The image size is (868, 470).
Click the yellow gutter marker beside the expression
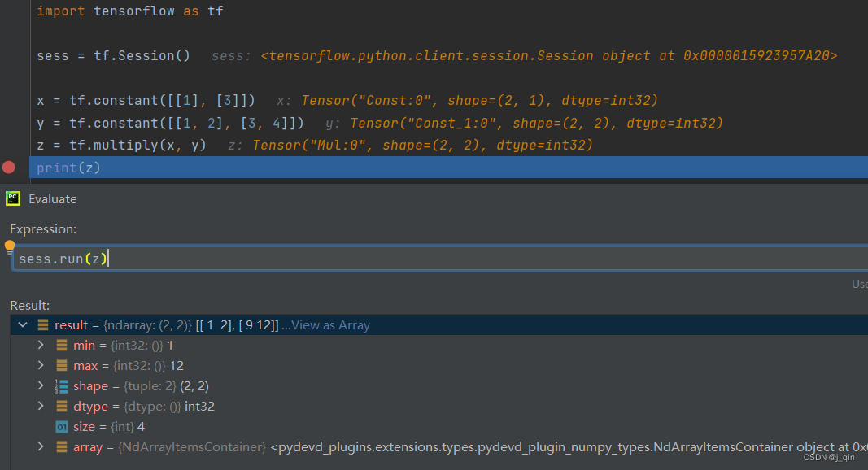[8, 246]
